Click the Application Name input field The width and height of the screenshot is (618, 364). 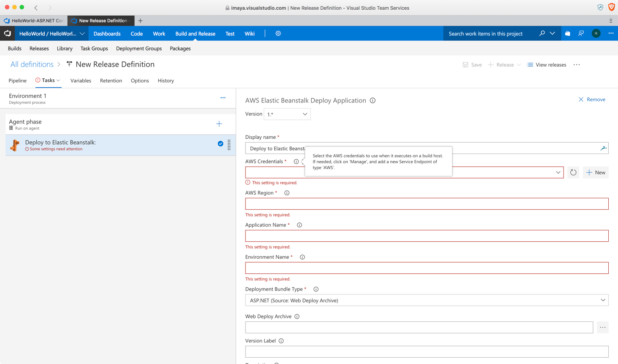pyautogui.click(x=426, y=236)
